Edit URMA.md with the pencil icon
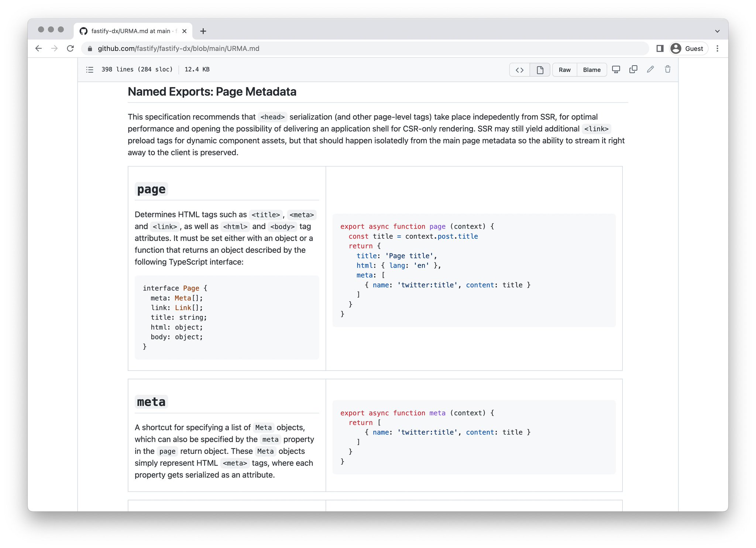 click(650, 69)
